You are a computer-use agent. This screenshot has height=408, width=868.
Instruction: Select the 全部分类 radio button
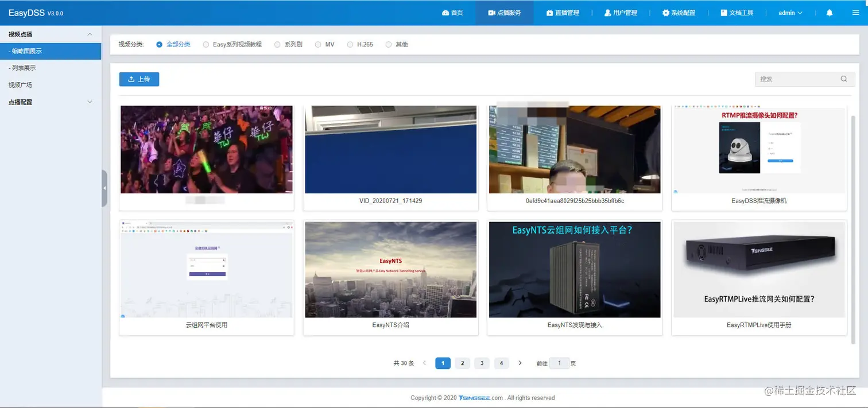coord(160,44)
